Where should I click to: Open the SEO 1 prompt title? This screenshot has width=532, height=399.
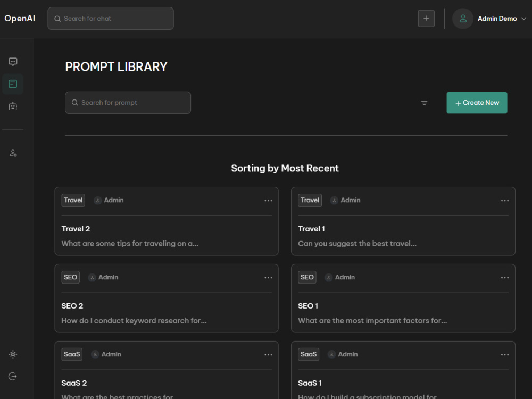pyautogui.click(x=308, y=306)
